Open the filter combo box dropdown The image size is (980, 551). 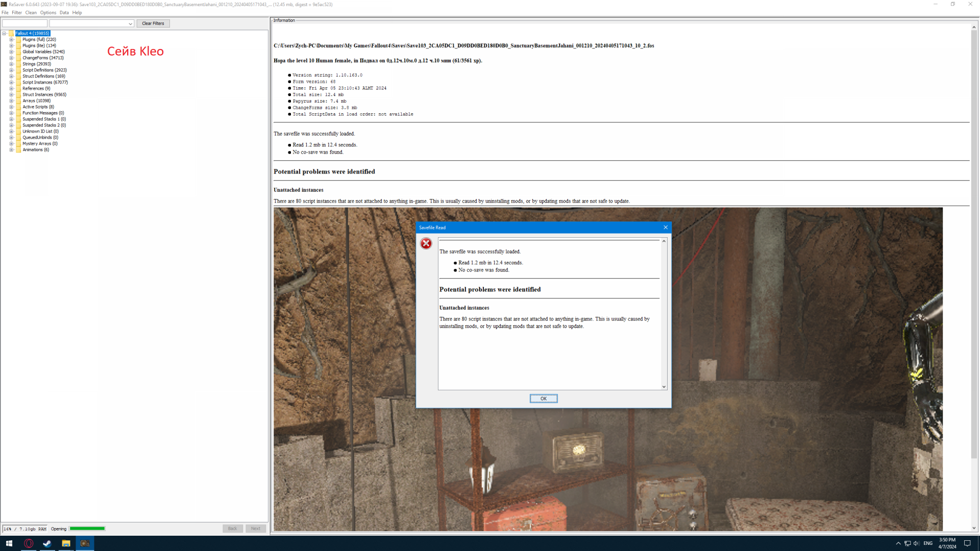click(130, 23)
